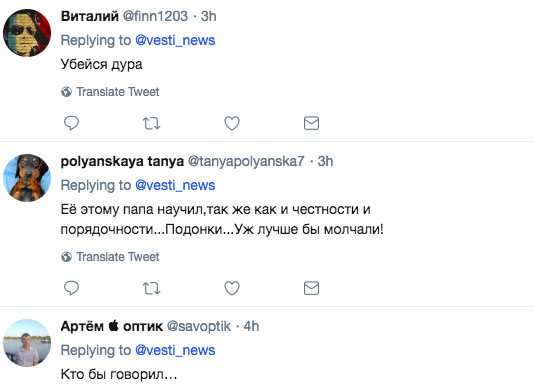Translate the tweet 'Убейся дура'
This screenshot has height=392, width=534.
tap(110, 92)
